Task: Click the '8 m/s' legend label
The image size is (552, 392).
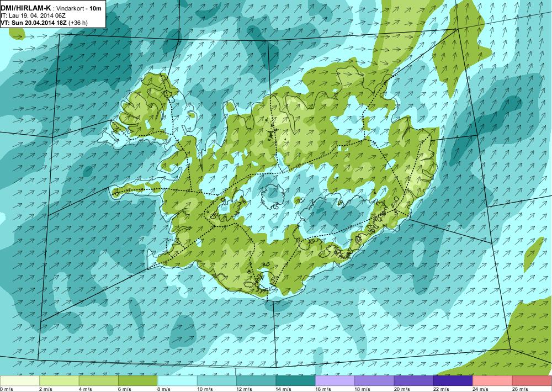Action: (x=164, y=389)
